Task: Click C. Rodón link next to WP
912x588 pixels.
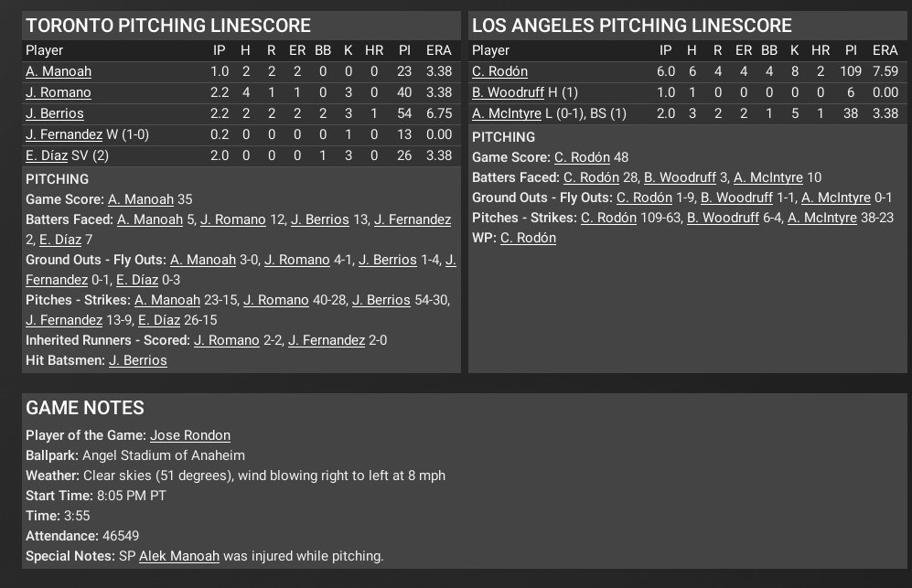Action: point(528,238)
